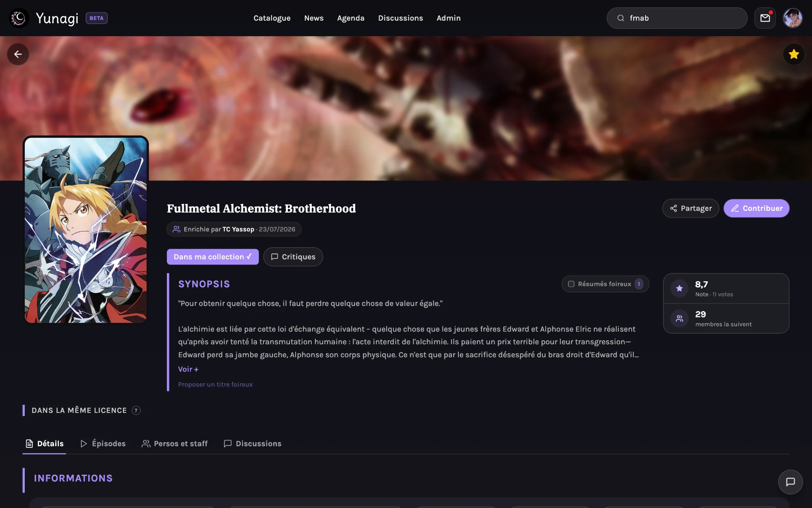Select the Détails tab

pyautogui.click(x=44, y=443)
